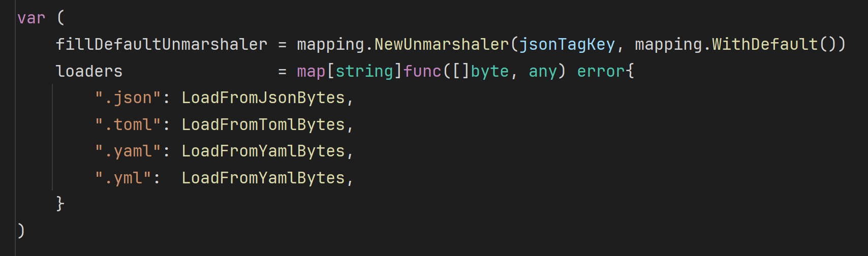The width and height of the screenshot is (868, 256).
Task: Click the string type in map declaration
Action: coord(364,72)
